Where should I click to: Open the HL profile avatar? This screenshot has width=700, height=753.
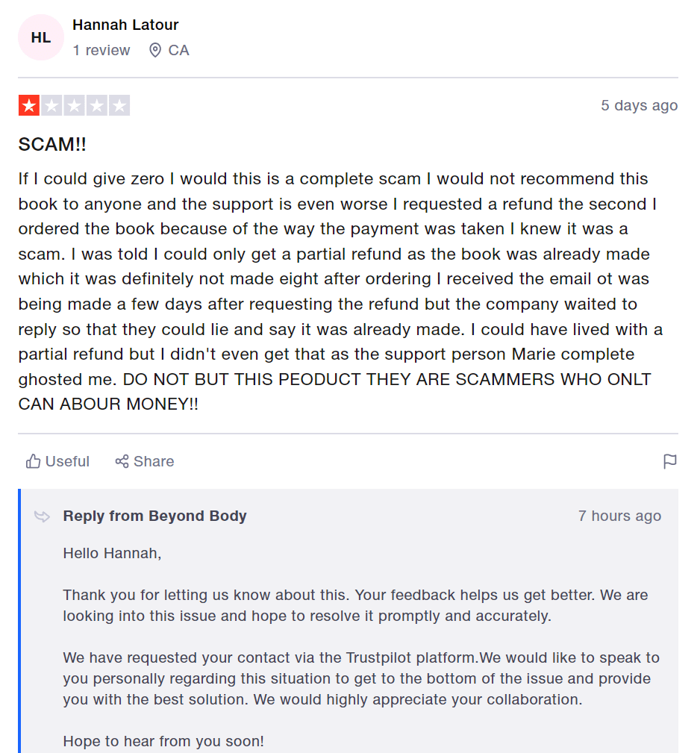41,37
